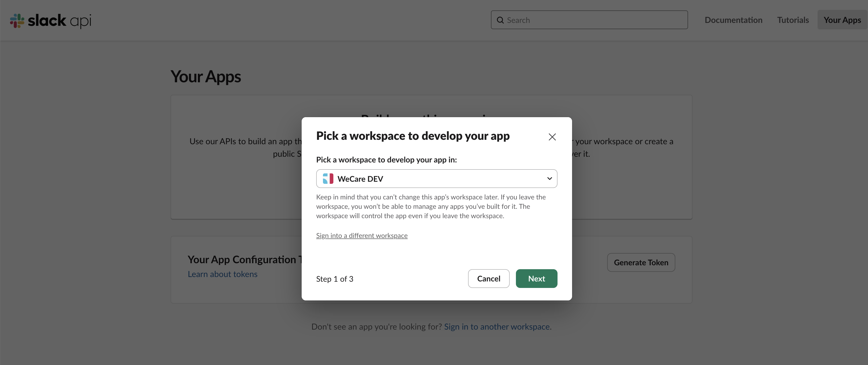868x365 pixels.
Task: Open the WeCare DEV workspace selector
Action: click(436, 179)
